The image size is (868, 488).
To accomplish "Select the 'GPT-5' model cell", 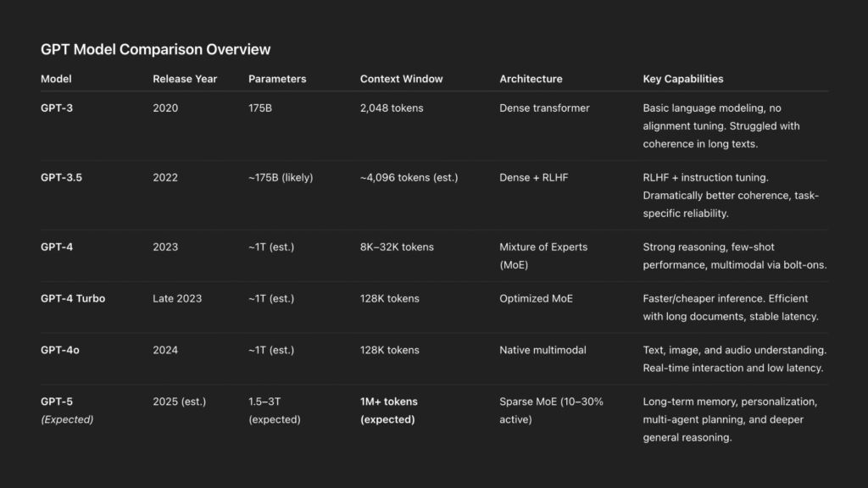I will (57, 401).
